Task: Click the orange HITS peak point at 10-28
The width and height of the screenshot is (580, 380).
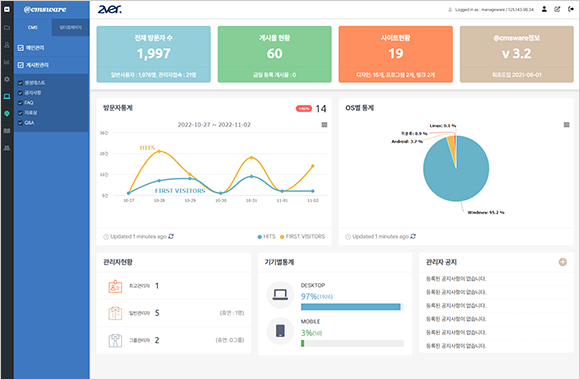Action: coord(159,151)
